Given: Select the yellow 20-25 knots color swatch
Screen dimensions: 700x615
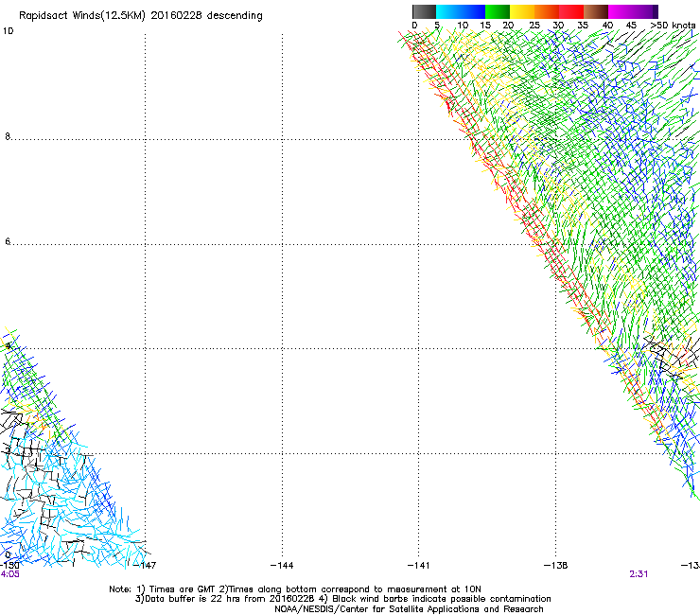Looking at the screenshot, I should pyautogui.click(x=522, y=11).
